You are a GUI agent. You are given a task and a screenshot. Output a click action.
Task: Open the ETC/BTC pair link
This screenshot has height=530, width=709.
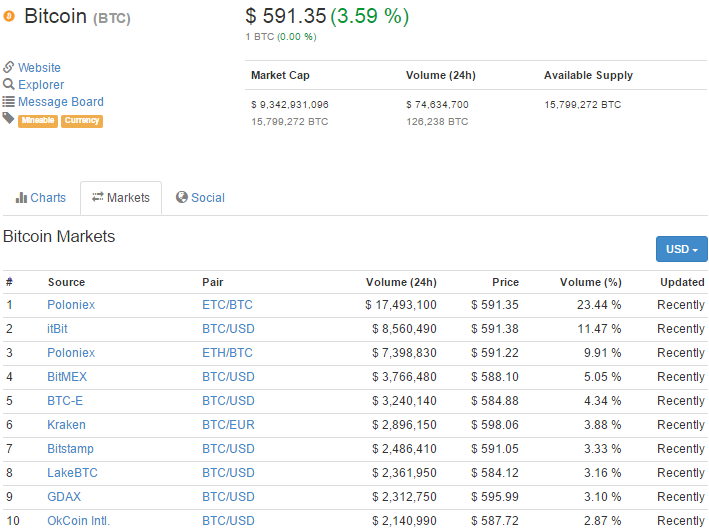click(x=227, y=305)
